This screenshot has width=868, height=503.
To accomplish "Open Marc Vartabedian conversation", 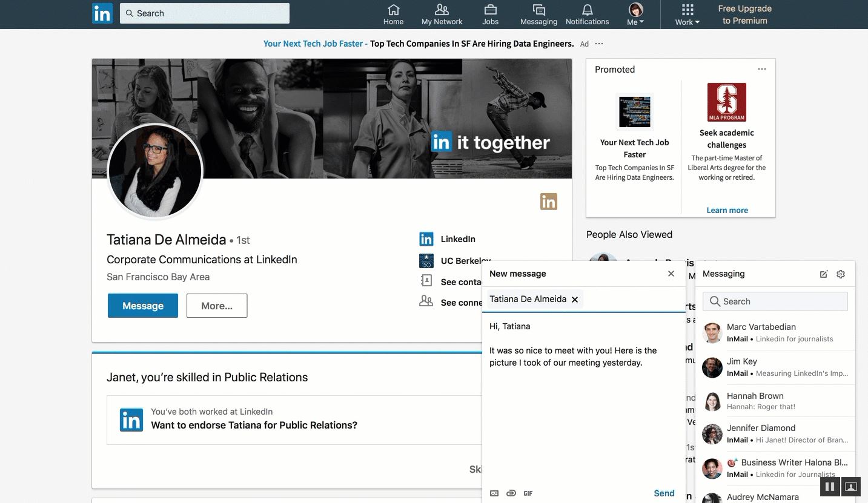I will pyautogui.click(x=775, y=333).
